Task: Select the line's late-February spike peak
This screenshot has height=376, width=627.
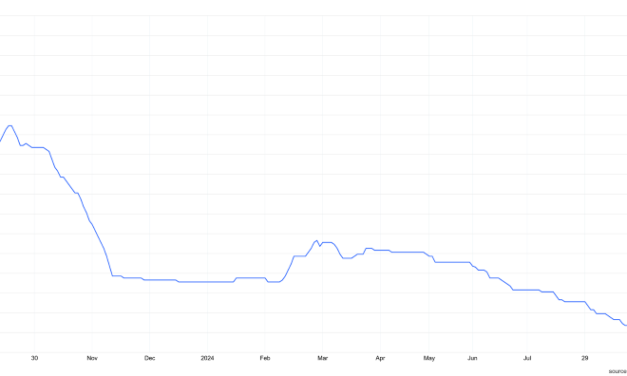Action: point(317,241)
